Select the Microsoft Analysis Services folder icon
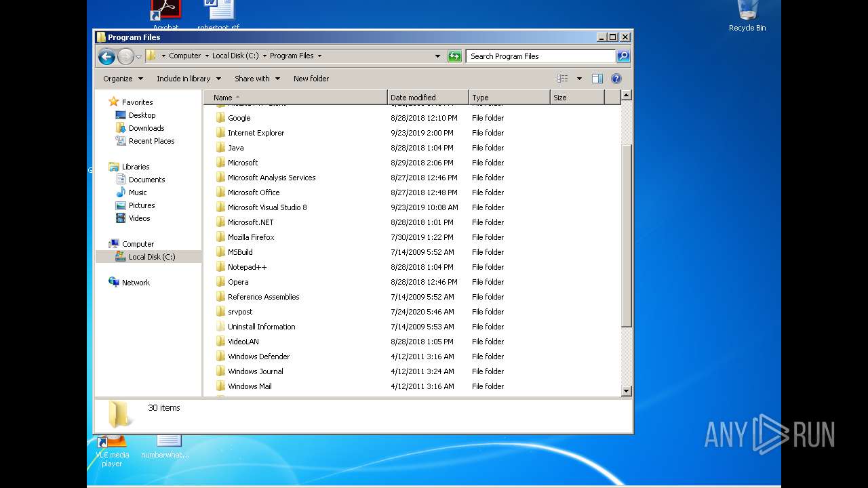 [x=220, y=178]
